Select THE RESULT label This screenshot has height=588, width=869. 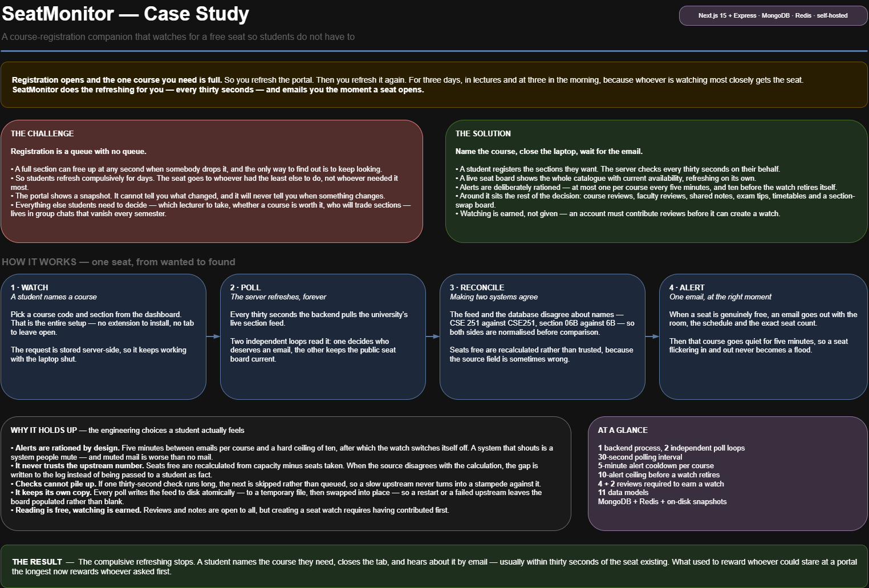37,562
